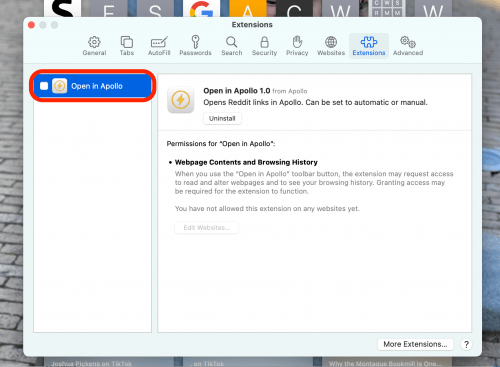The height and width of the screenshot is (367, 500).
Task: Open the Passwords preferences pane
Action: coord(195,46)
